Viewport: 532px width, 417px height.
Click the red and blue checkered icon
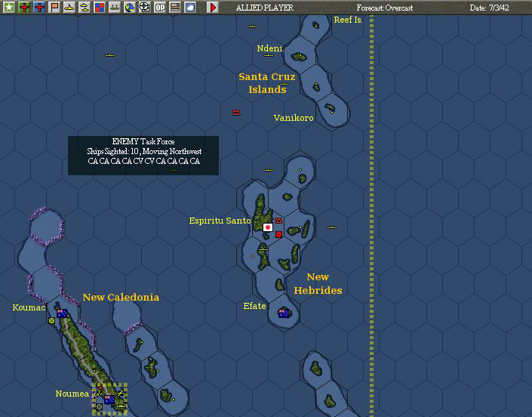(x=100, y=7)
